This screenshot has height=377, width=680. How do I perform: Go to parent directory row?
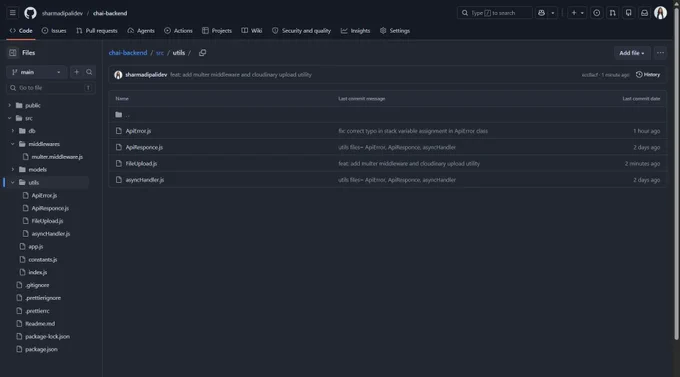[387, 115]
